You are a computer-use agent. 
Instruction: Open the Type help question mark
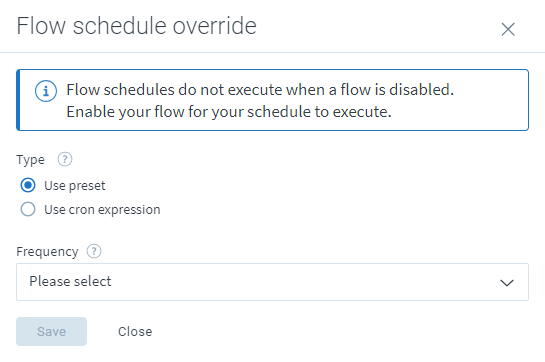click(65, 160)
